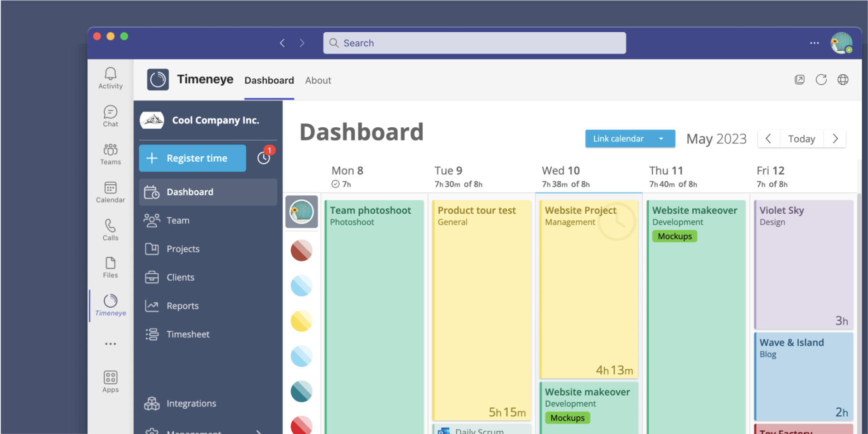Select the red-brown striped member avatar
The height and width of the screenshot is (434, 868).
click(x=302, y=251)
